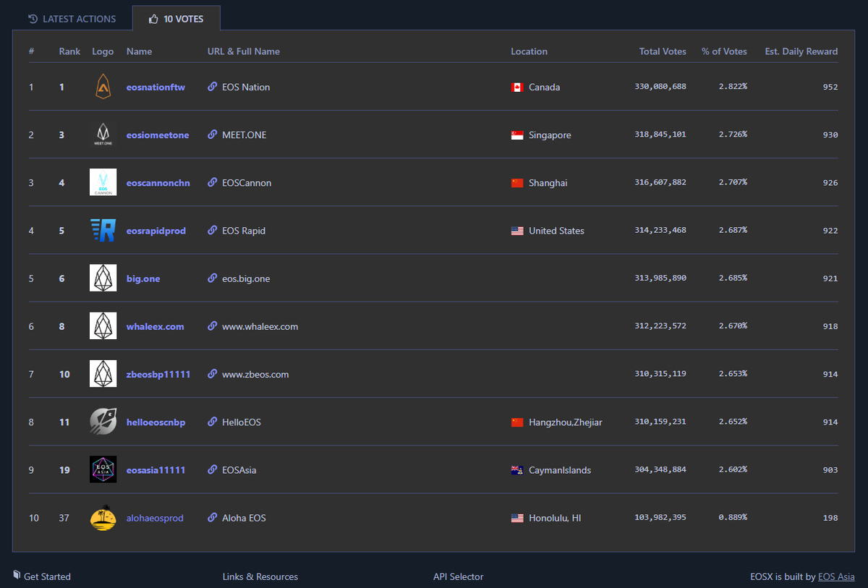Click the Total Votes column header
Image resolution: width=868 pixels, height=588 pixels.
tap(663, 51)
